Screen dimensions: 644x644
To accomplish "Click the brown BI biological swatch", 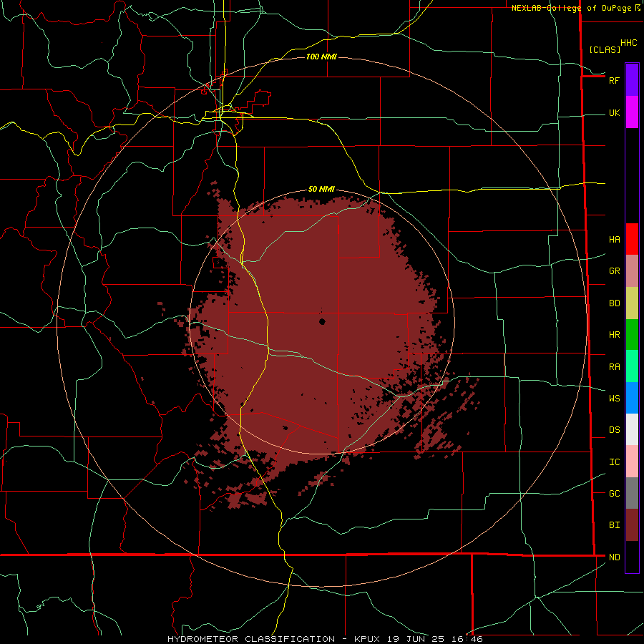I will (x=632, y=525).
